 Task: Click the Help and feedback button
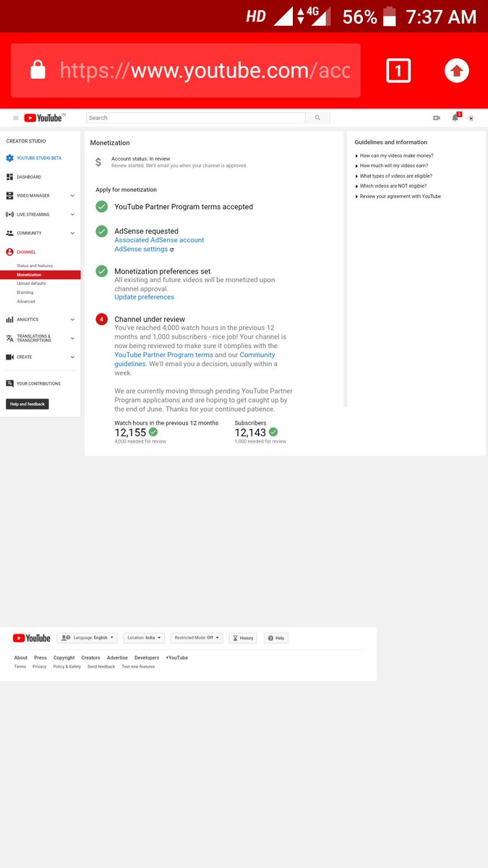click(27, 404)
